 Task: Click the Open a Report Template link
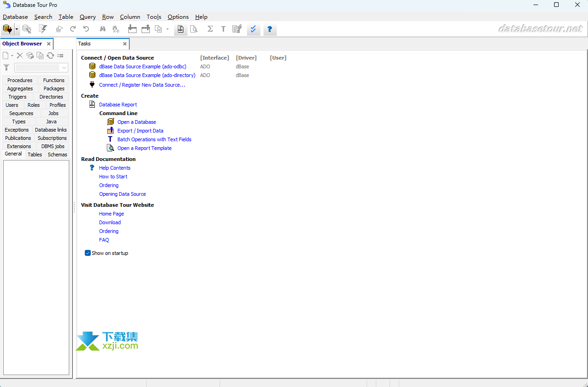click(144, 148)
